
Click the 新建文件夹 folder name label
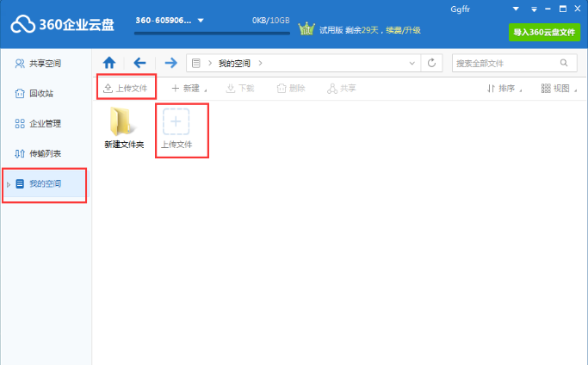coord(124,145)
